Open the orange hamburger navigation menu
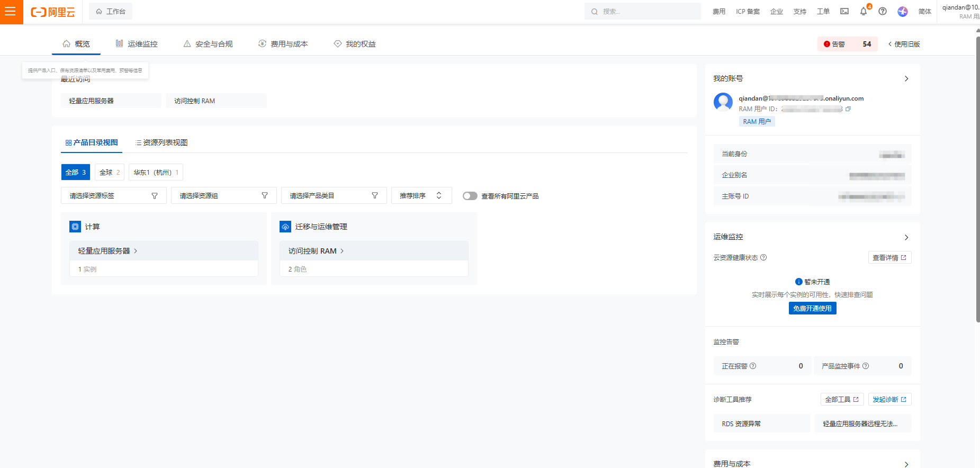 pyautogui.click(x=11, y=12)
